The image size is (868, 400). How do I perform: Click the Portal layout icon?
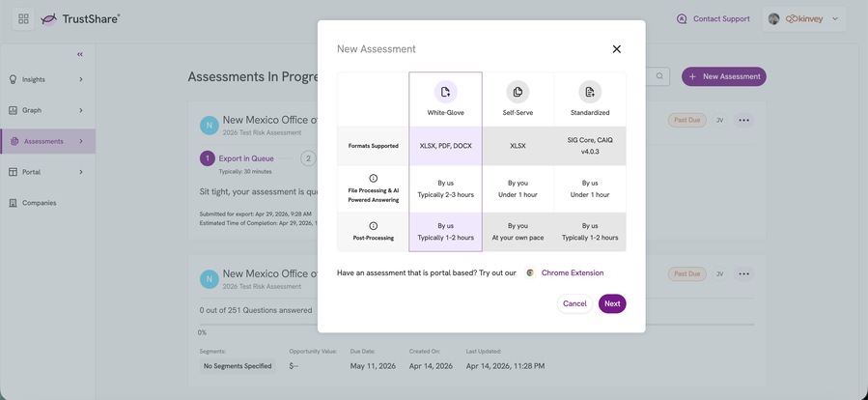coord(14,172)
